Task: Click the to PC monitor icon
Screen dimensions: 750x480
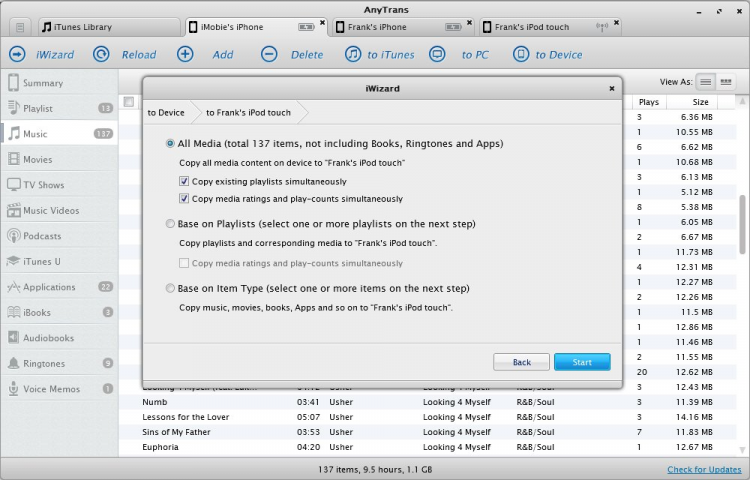Action: (437, 54)
